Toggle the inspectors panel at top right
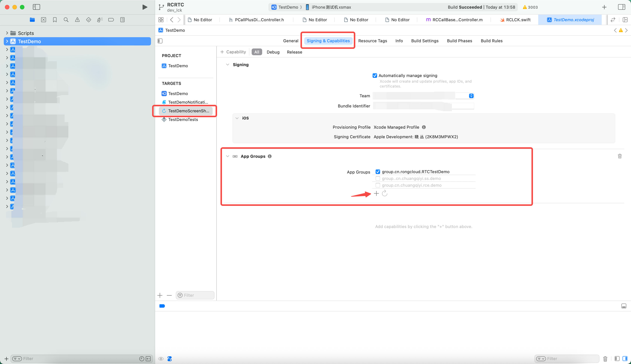The height and width of the screenshot is (364, 631). pos(621,7)
